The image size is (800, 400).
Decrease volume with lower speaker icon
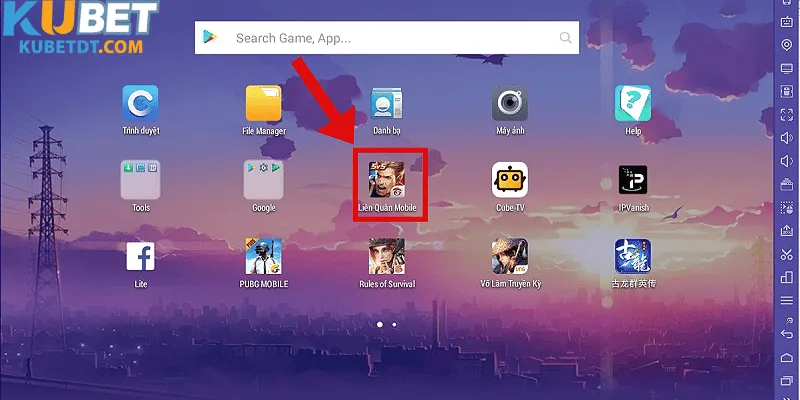pyautogui.click(x=786, y=161)
